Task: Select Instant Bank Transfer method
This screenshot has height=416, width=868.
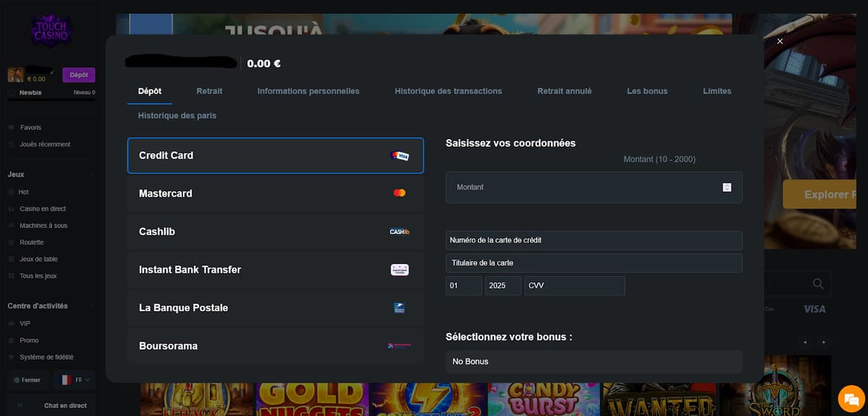Action: click(276, 270)
